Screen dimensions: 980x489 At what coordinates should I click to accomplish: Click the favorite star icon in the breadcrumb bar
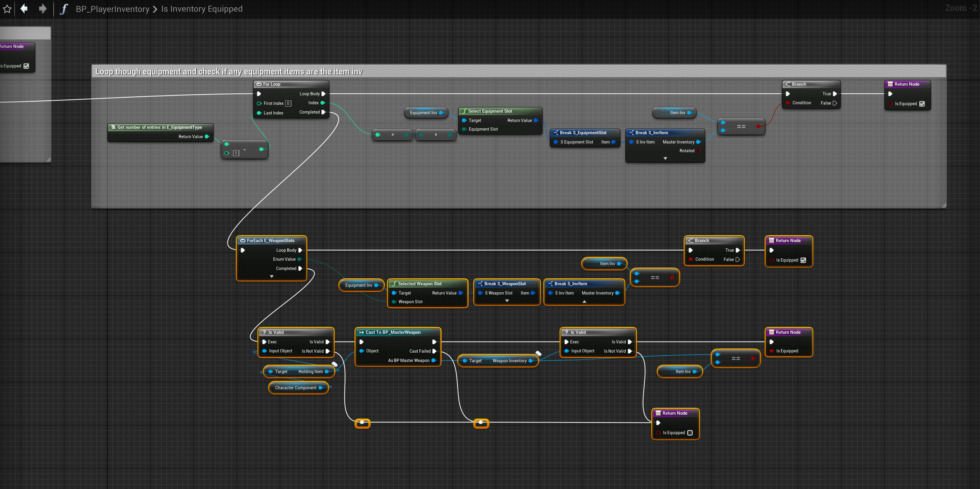7,9
